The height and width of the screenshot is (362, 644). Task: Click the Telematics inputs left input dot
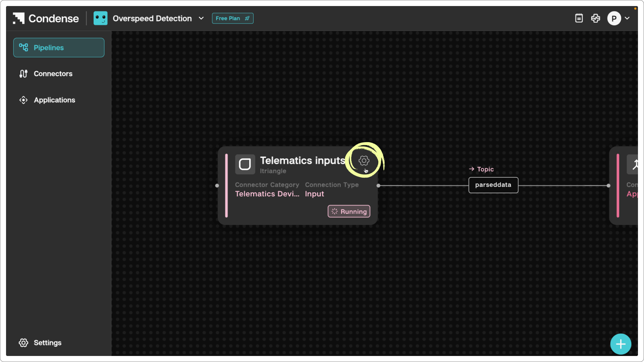[x=217, y=186]
